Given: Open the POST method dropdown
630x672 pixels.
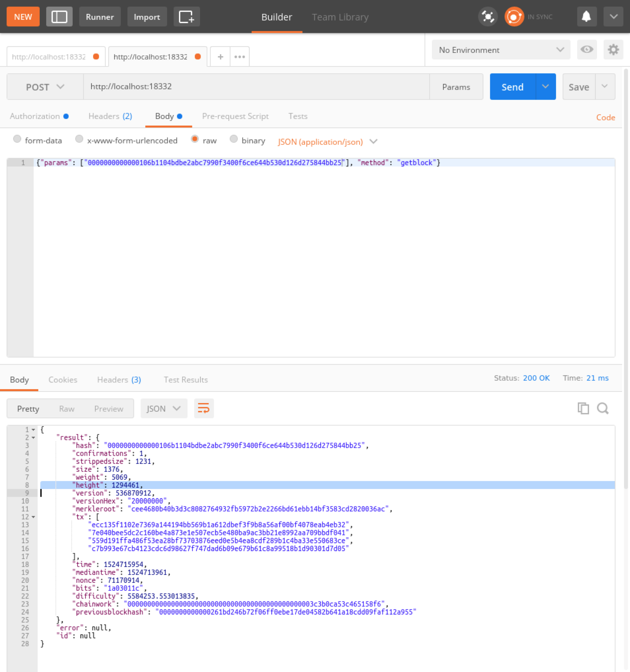Looking at the screenshot, I should point(45,87).
